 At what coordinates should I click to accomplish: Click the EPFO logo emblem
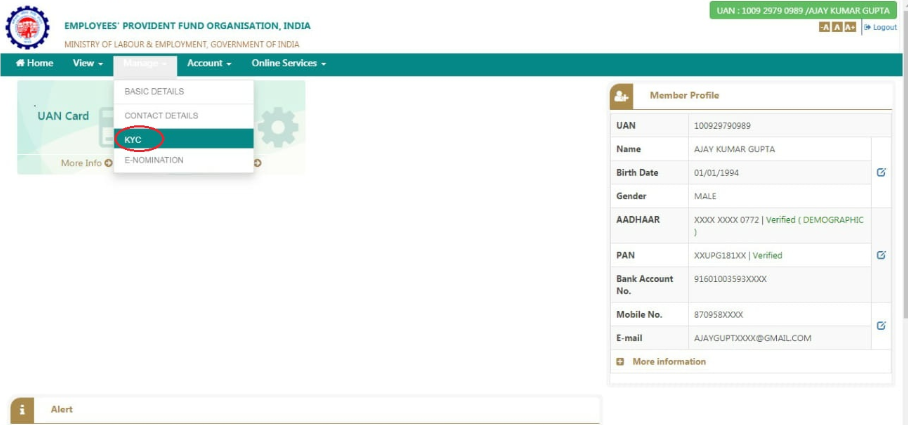click(26, 29)
